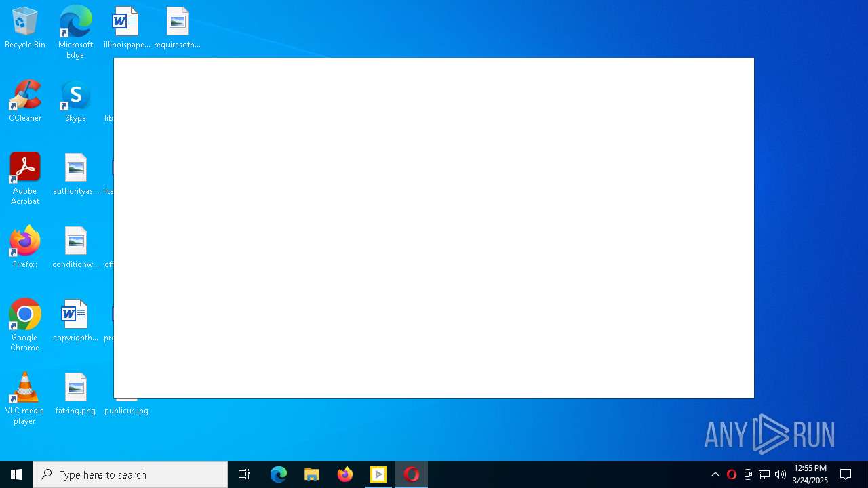Launch the Microsoft Edge desktop shortcut

pyautogui.click(x=75, y=32)
